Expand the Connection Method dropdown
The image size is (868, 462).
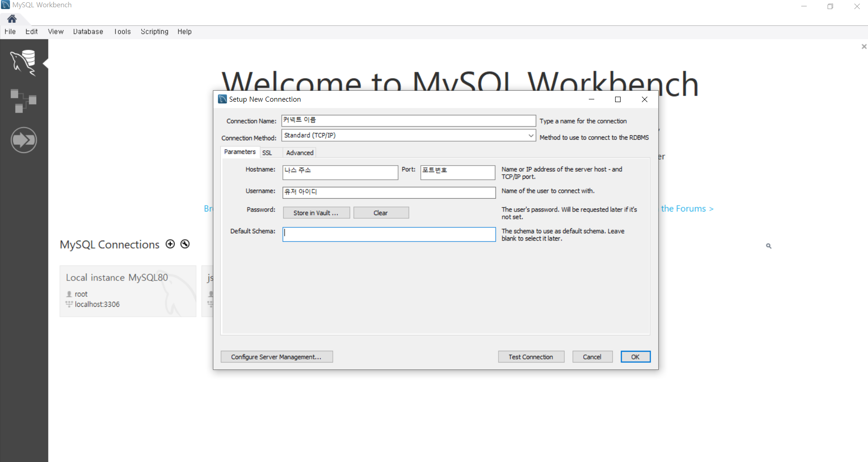(531, 135)
